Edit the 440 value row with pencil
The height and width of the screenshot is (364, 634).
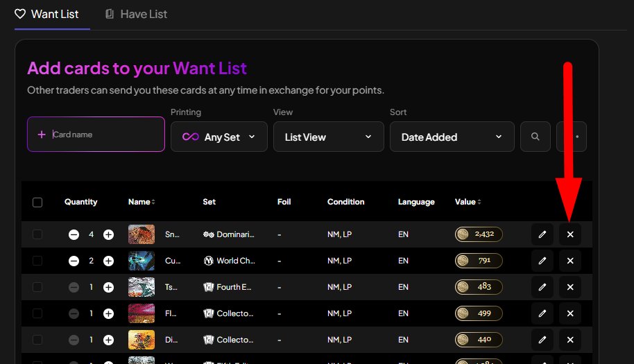click(542, 340)
